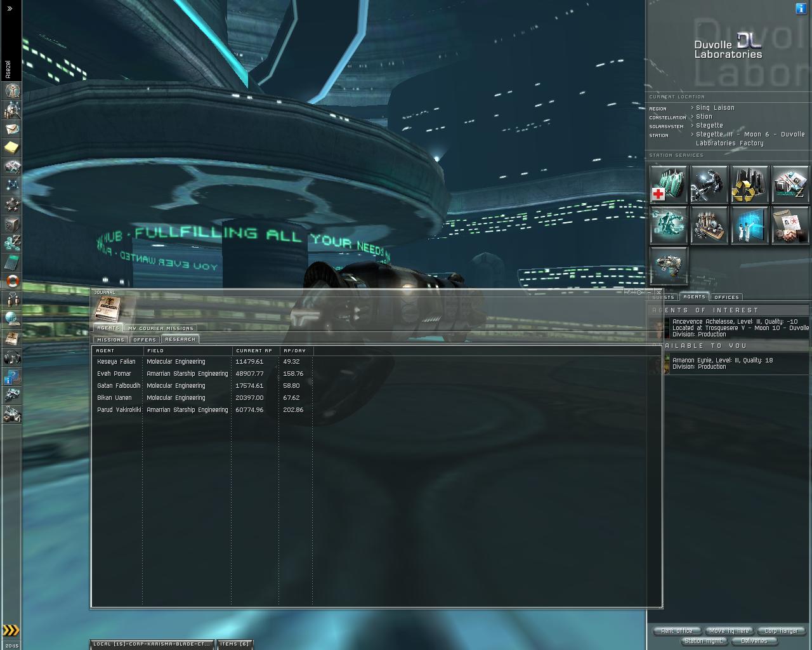This screenshot has height=650, width=812.
Task: Open the last station service icon below Fitting
Action: [669, 266]
